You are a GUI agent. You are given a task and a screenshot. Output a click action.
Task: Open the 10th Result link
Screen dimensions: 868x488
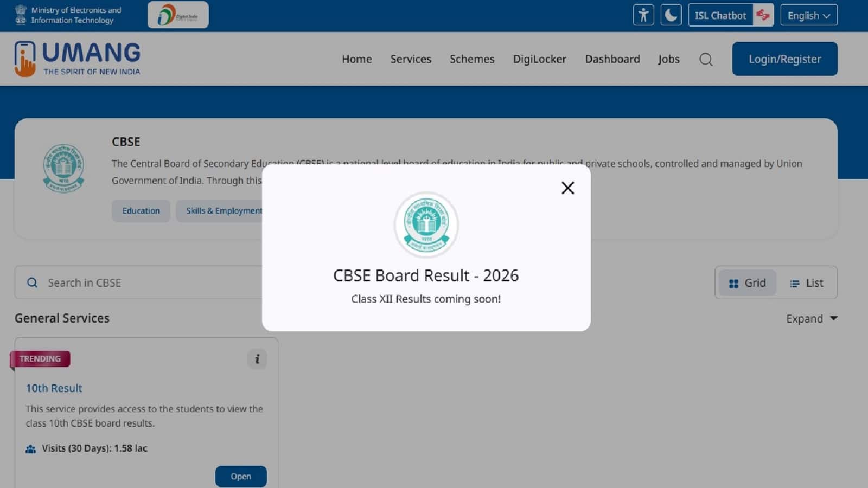[54, 388]
